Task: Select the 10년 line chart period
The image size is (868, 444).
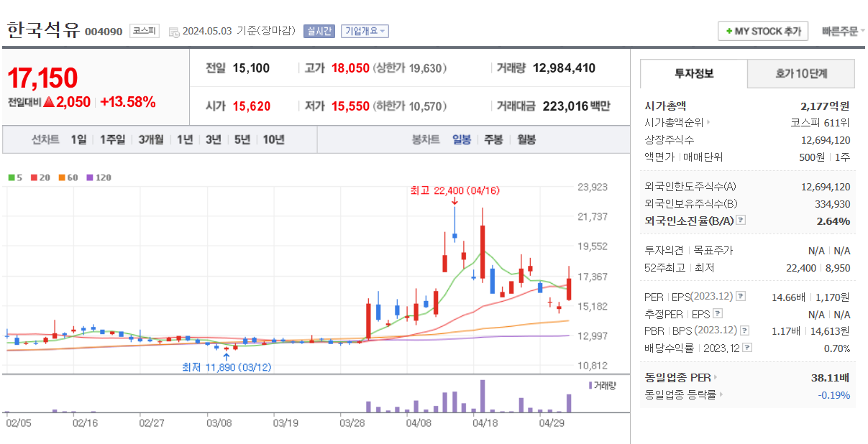Action: click(x=273, y=139)
